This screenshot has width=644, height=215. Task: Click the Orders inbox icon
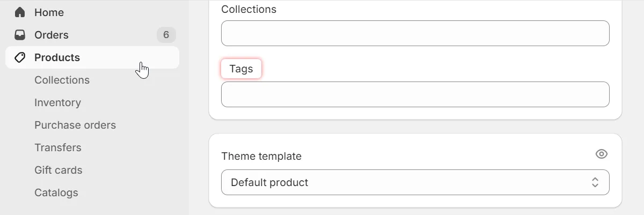click(20, 35)
